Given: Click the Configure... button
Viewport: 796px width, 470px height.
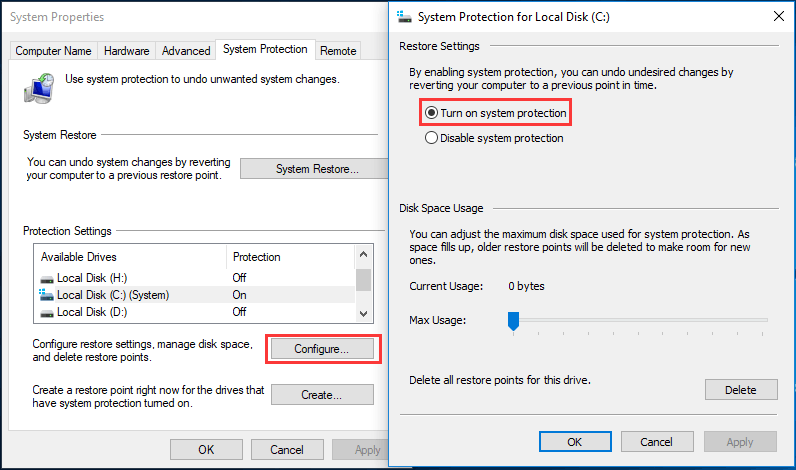Looking at the screenshot, I should (x=322, y=349).
